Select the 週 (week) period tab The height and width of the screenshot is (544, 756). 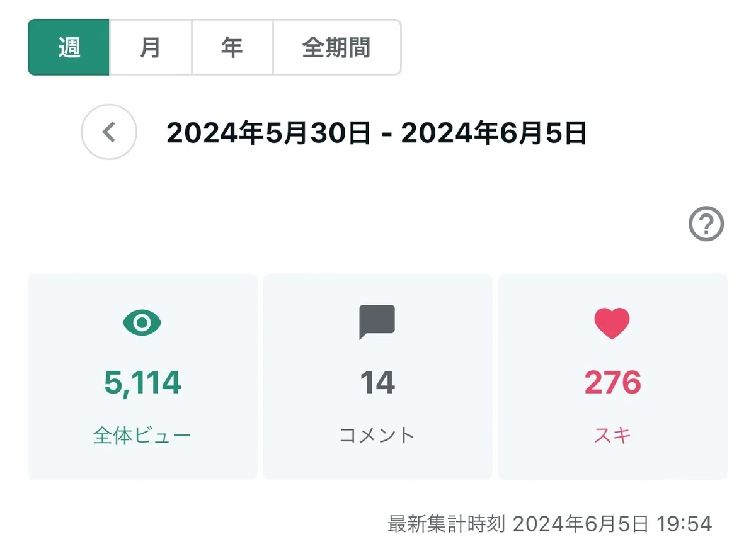click(69, 47)
